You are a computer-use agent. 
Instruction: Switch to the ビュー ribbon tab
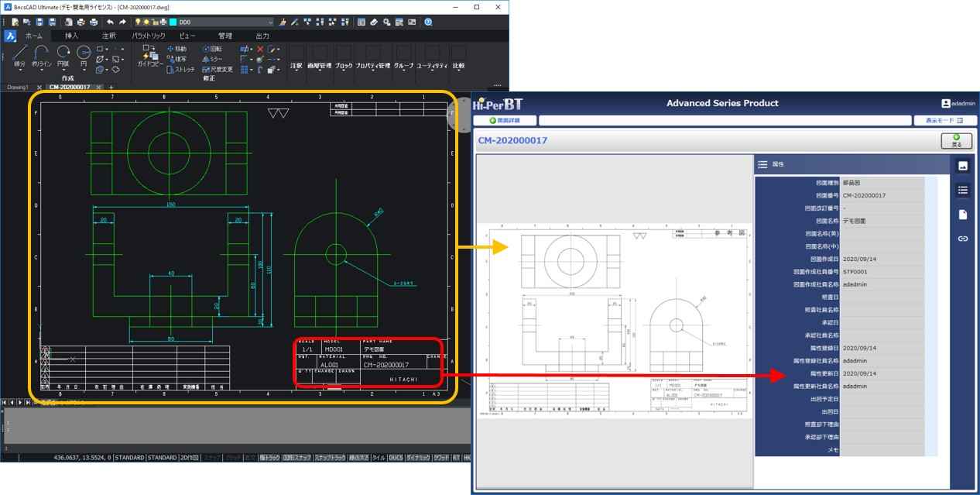(x=187, y=36)
